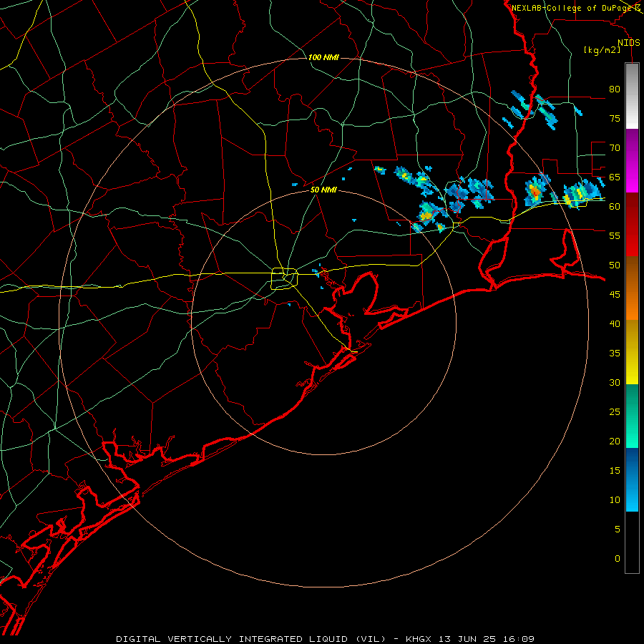Click the scale value 15

(x=615, y=470)
